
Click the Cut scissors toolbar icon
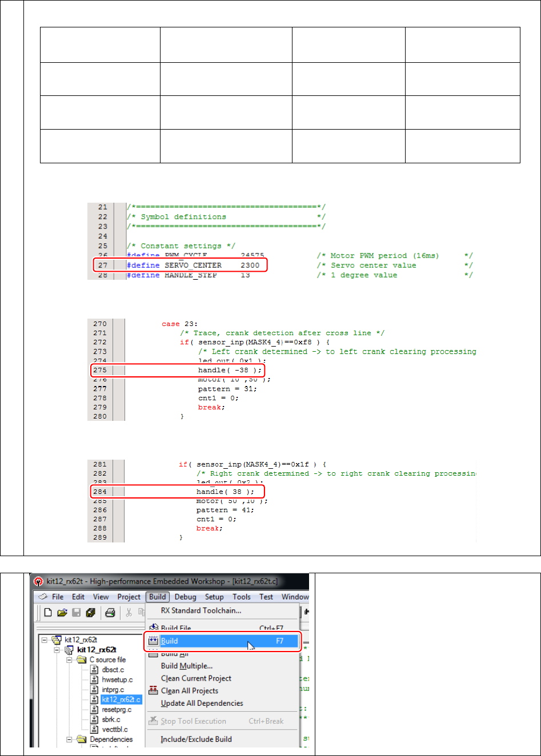[x=129, y=613]
